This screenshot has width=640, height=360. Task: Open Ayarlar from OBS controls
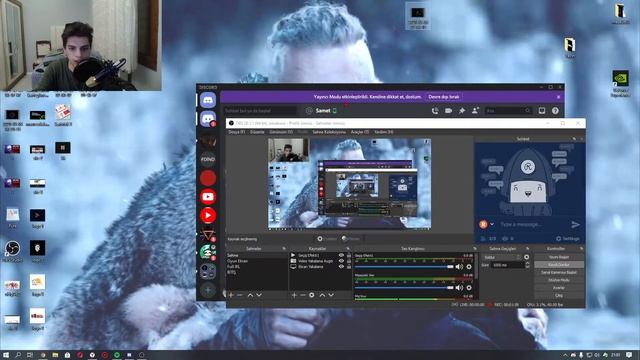click(559, 288)
